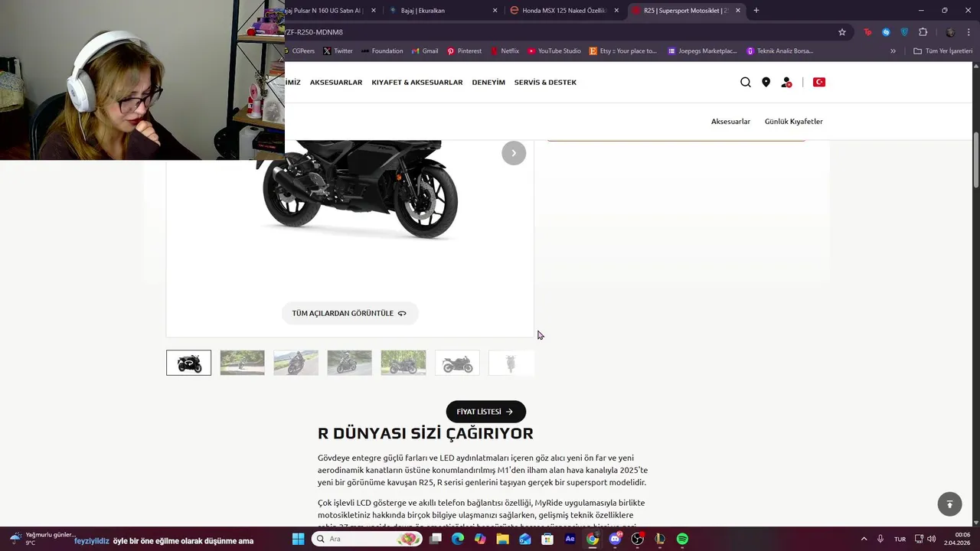The height and width of the screenshot is (551, 980).
Task: Open Microsoft Store from the taskbar
Action: pos(547,539)
